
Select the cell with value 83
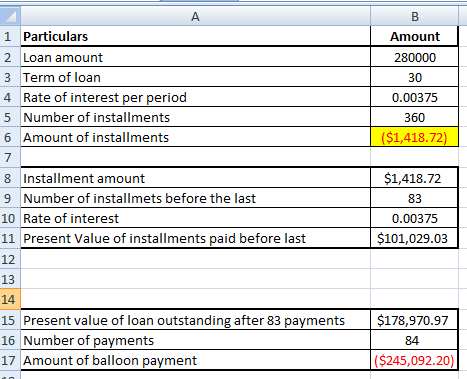pos(414,198)
